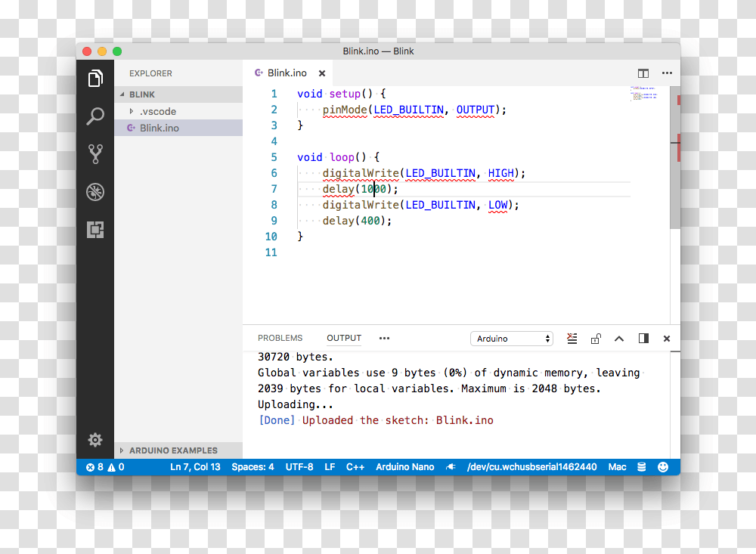Select board via Arduino Nano
The height and width of the screenshot is (554, 756).
[x=405, y=467]
